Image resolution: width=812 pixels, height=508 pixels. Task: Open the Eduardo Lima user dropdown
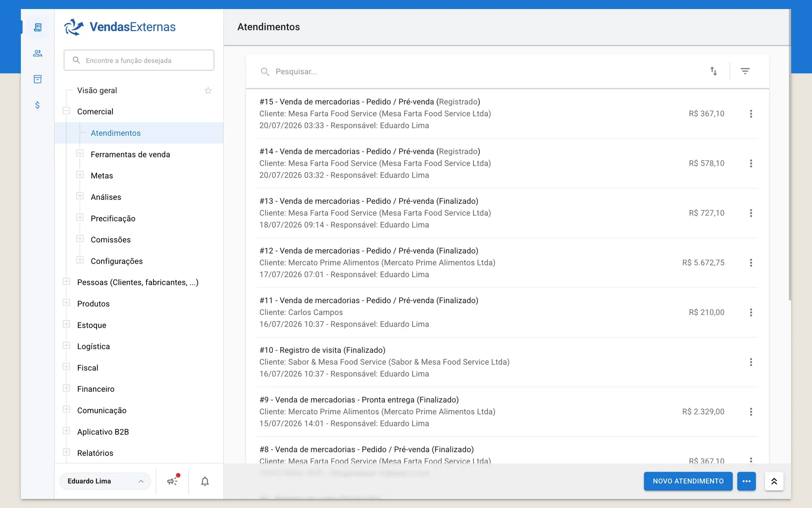(x=105, y=481)
